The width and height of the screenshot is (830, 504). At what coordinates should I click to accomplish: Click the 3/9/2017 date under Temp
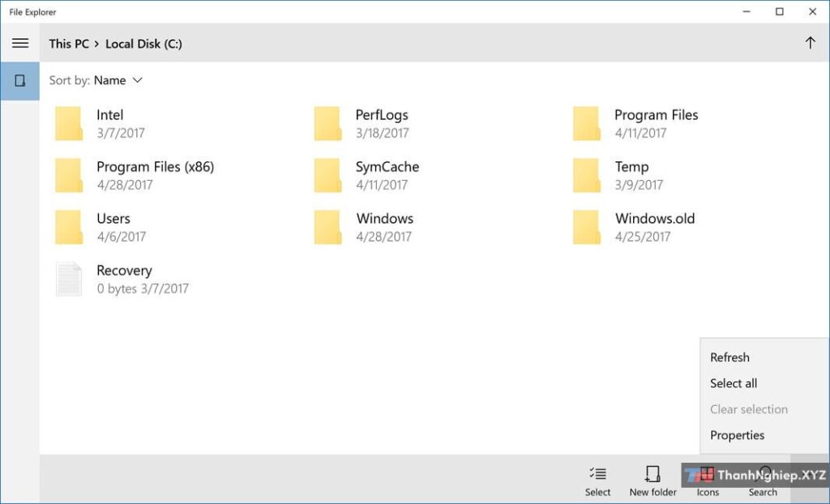[x=639, y=185]
